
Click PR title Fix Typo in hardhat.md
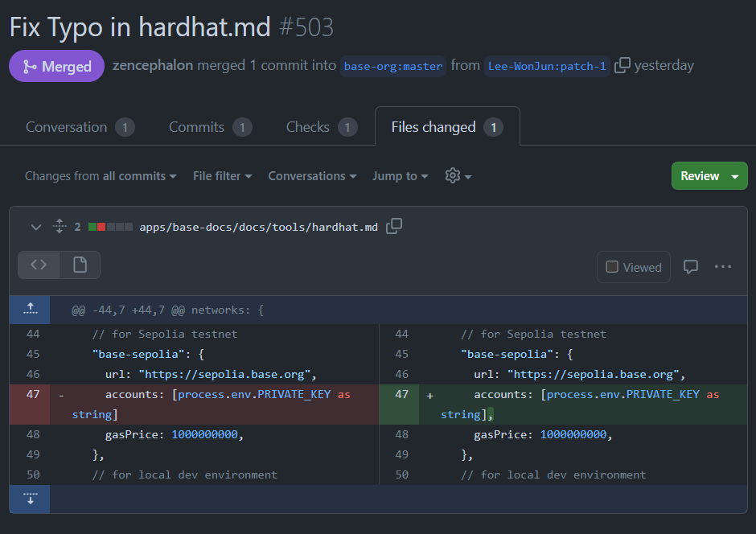click(140, 27)
